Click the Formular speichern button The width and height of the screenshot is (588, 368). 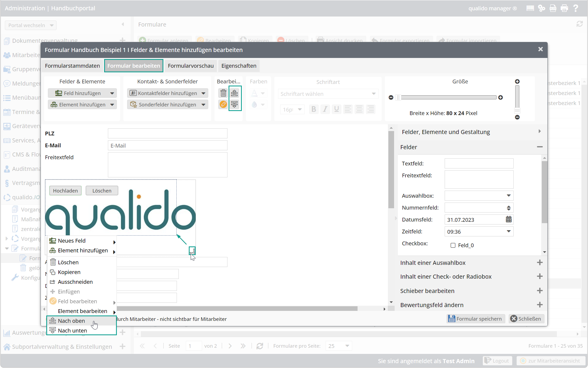(x=476, y=319)
